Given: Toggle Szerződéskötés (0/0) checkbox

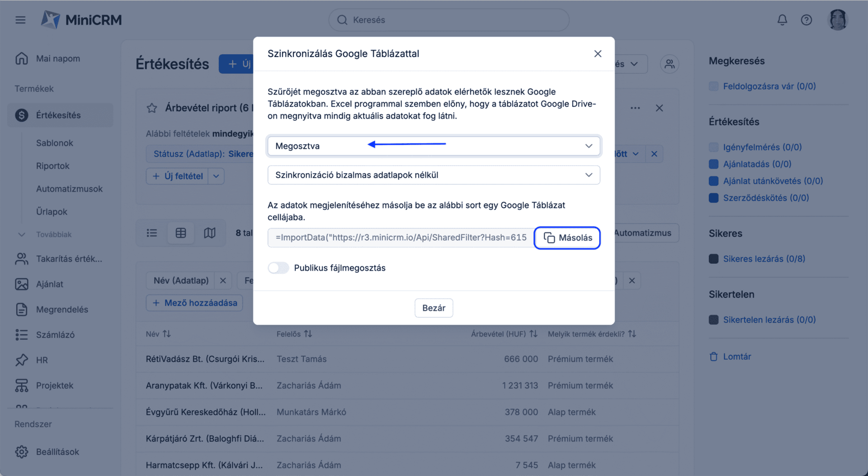Looking at the screenshot, I should [713, 198].
